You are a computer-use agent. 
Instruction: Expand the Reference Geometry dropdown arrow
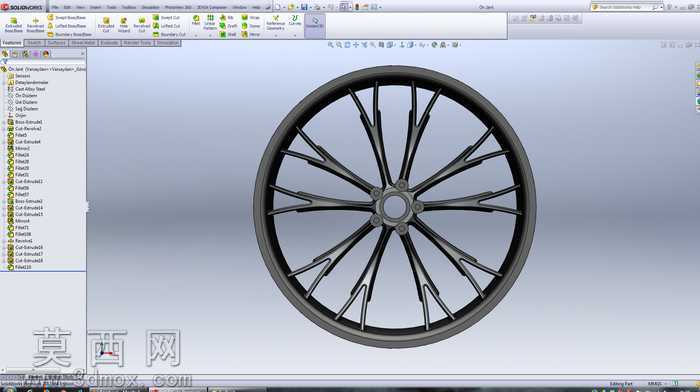(x=275, y=35)
